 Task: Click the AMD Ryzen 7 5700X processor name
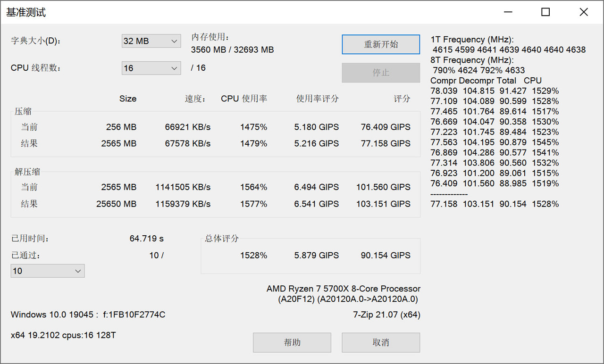(343, 289)
